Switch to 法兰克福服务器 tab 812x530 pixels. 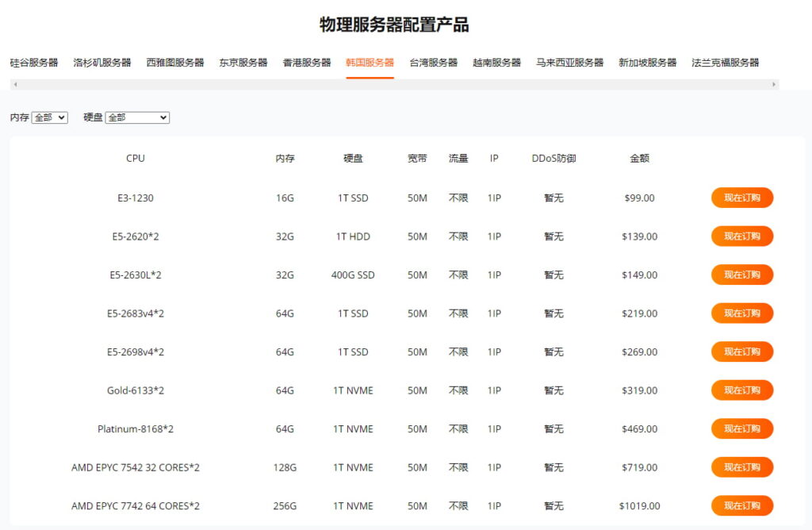point(726,63)
